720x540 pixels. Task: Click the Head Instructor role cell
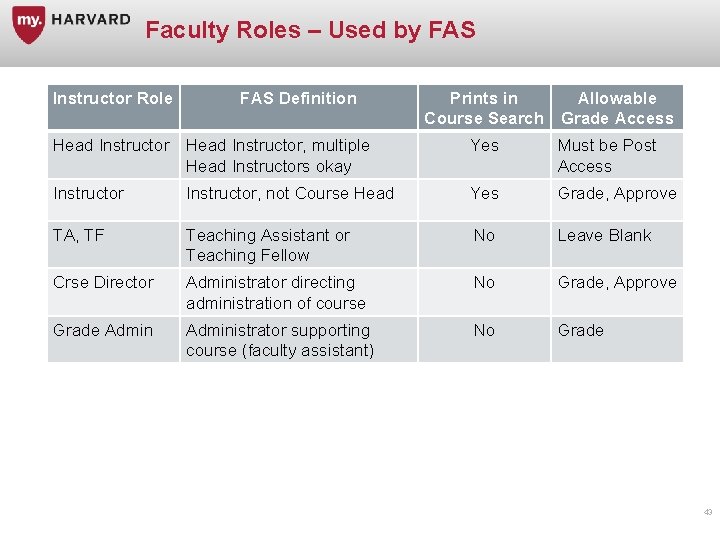point(112,146)
